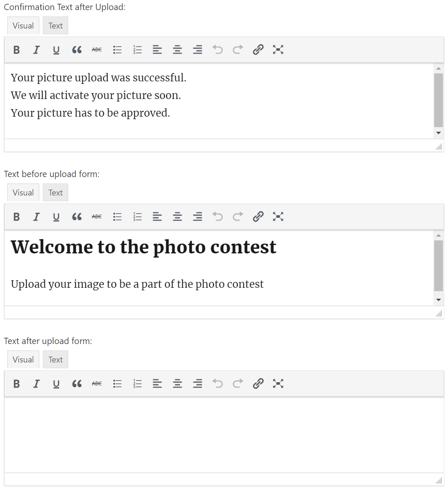448x490 pixels.
Task: Insert link in 'Text after upload form' editor
Action: click(258, 383)
